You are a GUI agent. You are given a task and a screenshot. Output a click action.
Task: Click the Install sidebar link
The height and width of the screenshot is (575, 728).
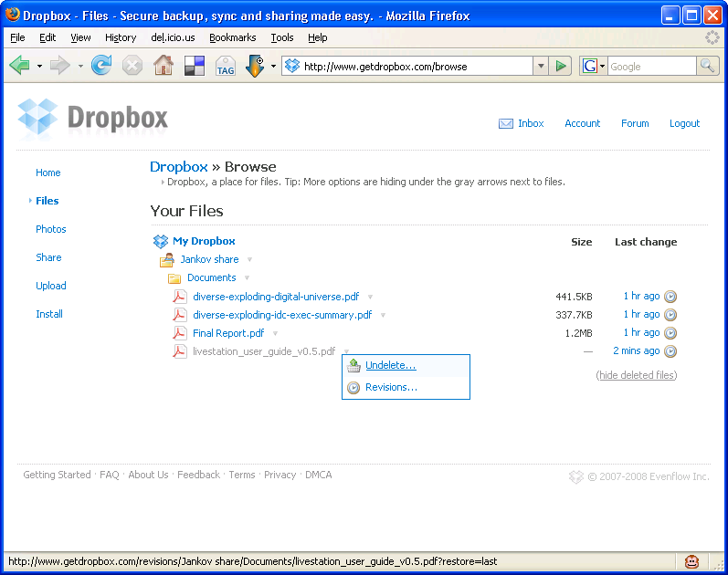point(49,314)
